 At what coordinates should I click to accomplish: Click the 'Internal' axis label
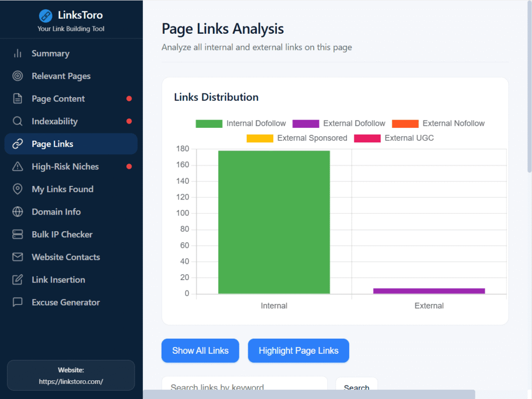[x=274, y=305]
